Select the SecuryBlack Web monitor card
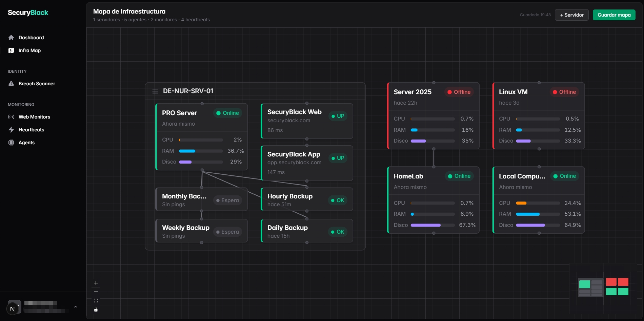Screen dimensions: 644x321 coord(307,121)
